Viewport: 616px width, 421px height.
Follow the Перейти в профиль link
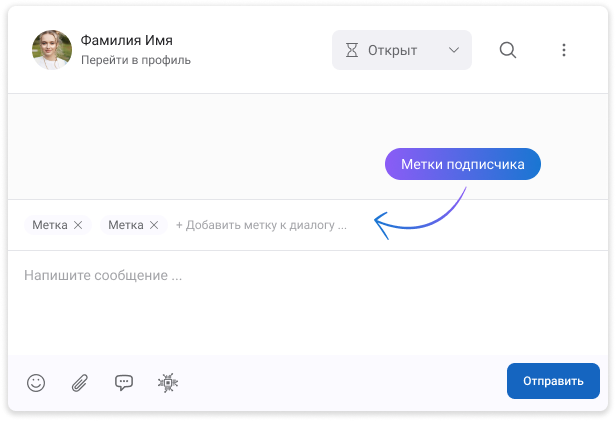[136, 60]
